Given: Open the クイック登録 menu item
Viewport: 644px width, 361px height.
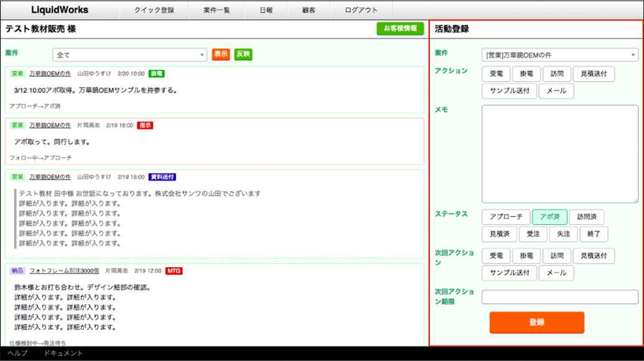Looking at the screenshot, I should [x=154, y=10].
